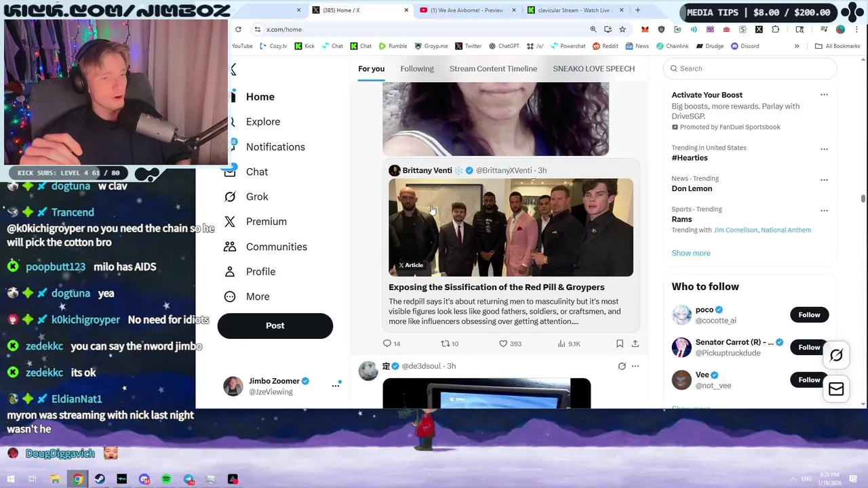868x488 pixels.
Task: Open the Discord bookmark
Action: [x=745, y=46]
